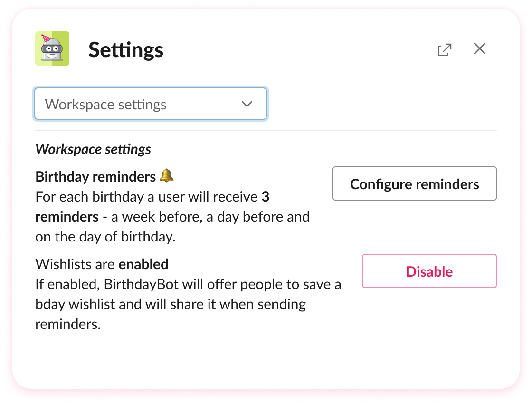
Task: Click the Settings dialog title
Action: (125, 50)
